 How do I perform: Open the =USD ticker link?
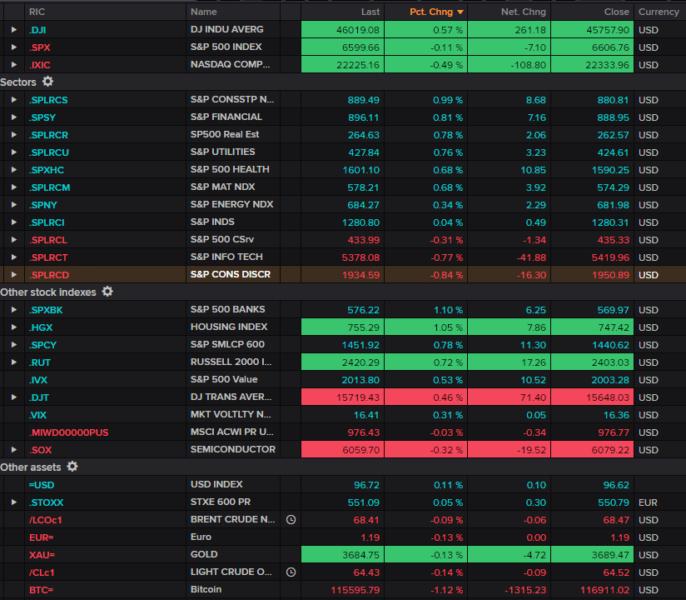[x=42, y=485]
